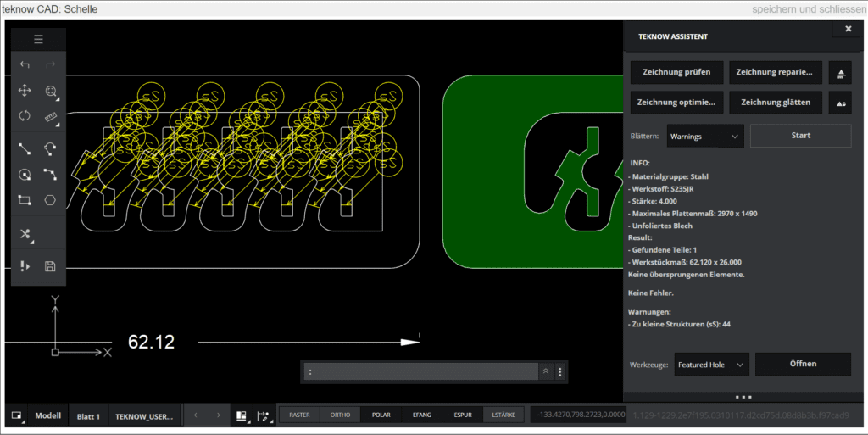Click Zeichnung prüfen button

[x=676, y=72]
